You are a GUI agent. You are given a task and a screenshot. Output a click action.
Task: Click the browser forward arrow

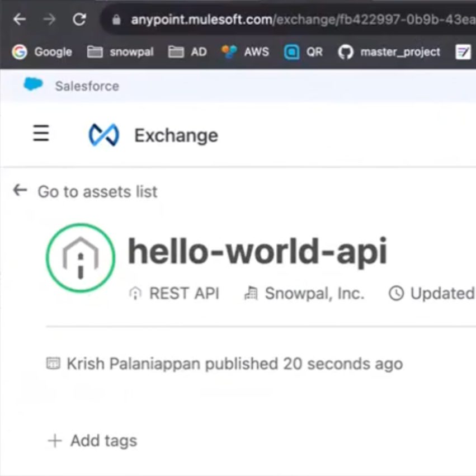49,20
